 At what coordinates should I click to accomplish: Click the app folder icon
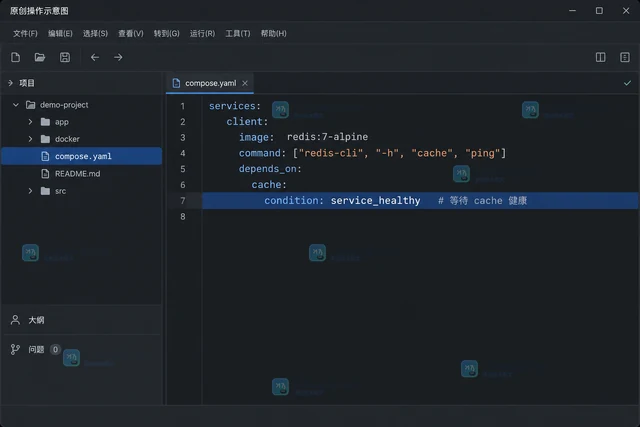[x=45, y=122]
